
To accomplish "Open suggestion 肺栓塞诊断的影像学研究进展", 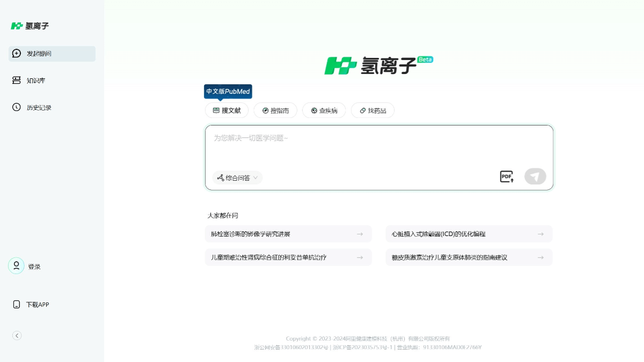I will (x=288, y=234).
